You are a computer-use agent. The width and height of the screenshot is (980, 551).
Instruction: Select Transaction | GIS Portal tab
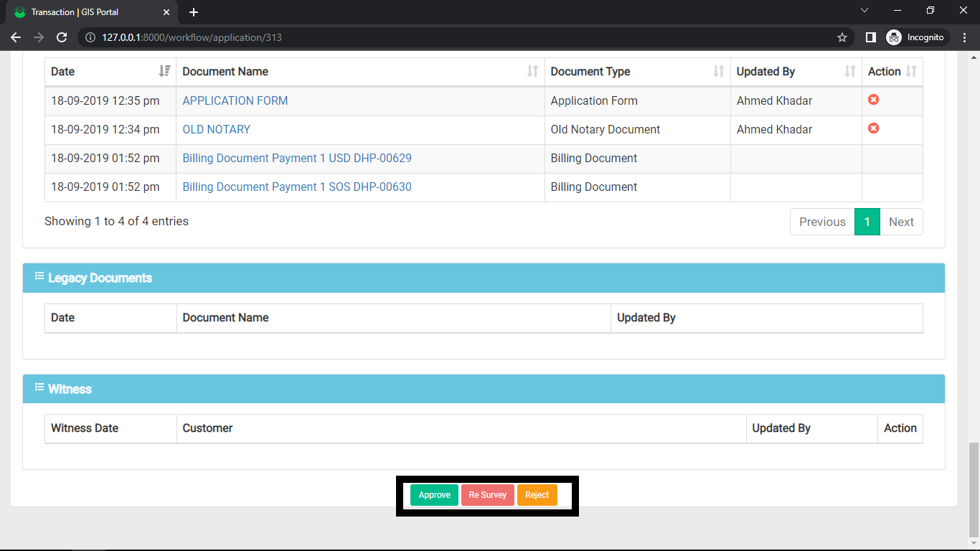(x=92, y=12)
